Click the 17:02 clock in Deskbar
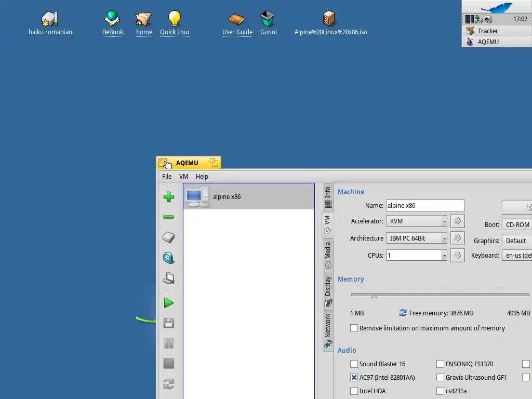 tap(520, 19)
